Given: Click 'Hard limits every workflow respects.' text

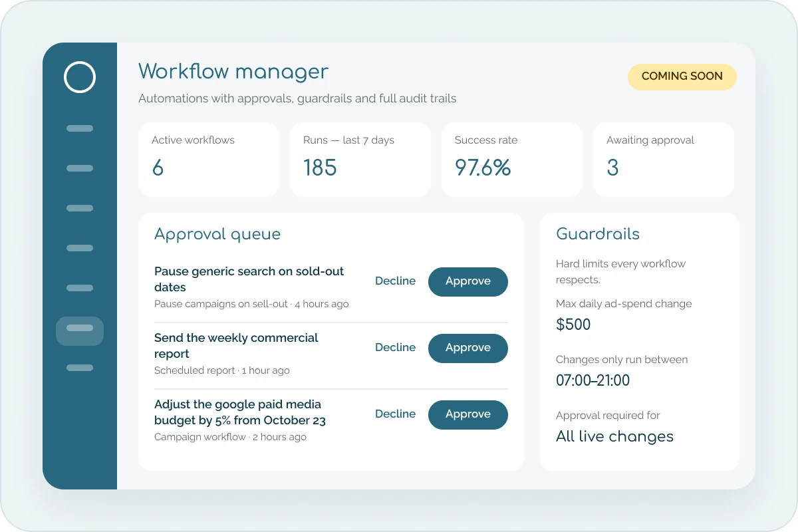Looking at the screenshot, I should [x=620, y=272].
